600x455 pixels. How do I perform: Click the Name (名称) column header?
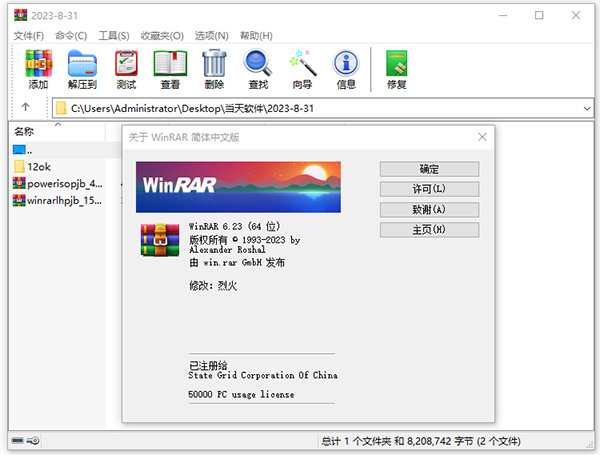pyautogui.click(x=25, y=131)
